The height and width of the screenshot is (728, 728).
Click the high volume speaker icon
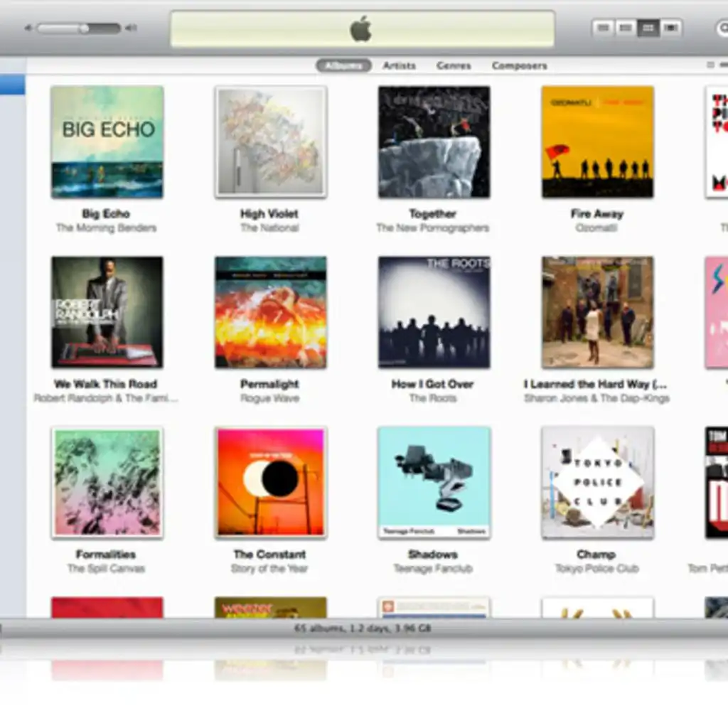pyautogui.click(x=131, y=28)
